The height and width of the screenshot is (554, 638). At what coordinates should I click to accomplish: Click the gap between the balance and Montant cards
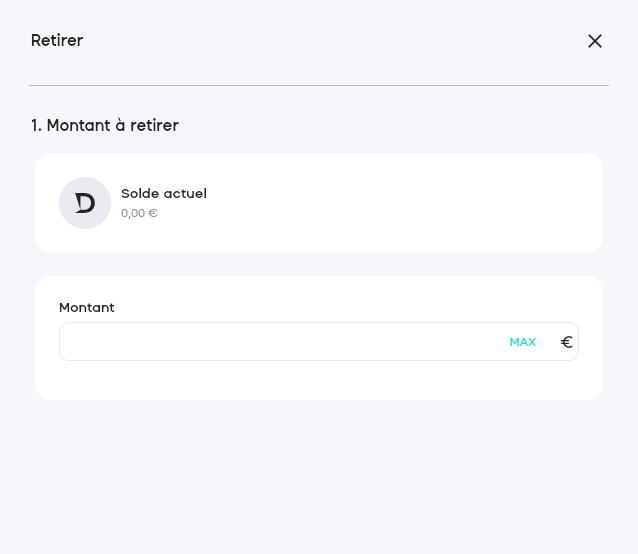(x=319, y=264)
